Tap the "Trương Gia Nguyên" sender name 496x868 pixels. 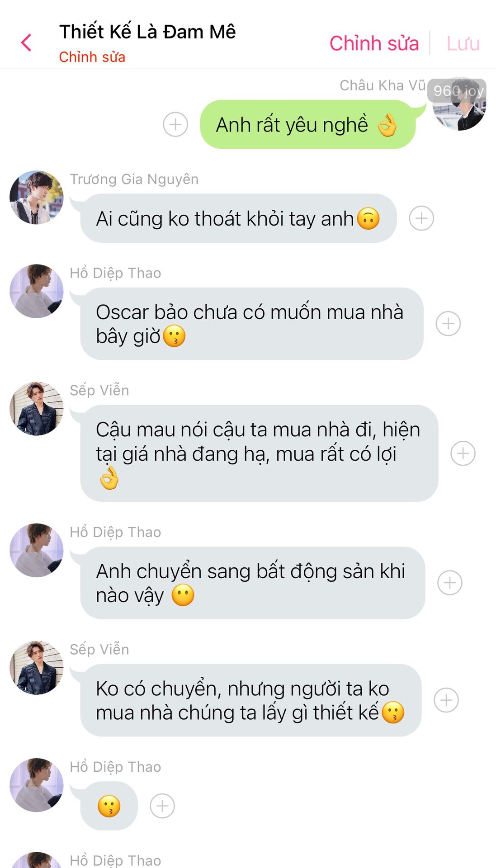134,179
